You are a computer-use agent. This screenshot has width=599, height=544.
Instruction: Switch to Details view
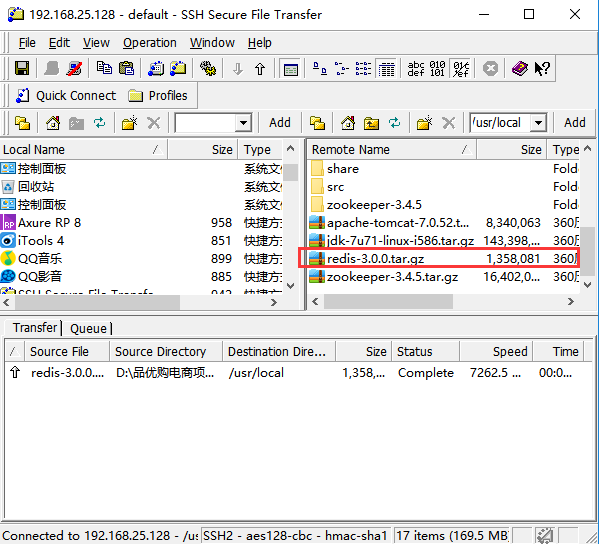click(x=386, y=69)
